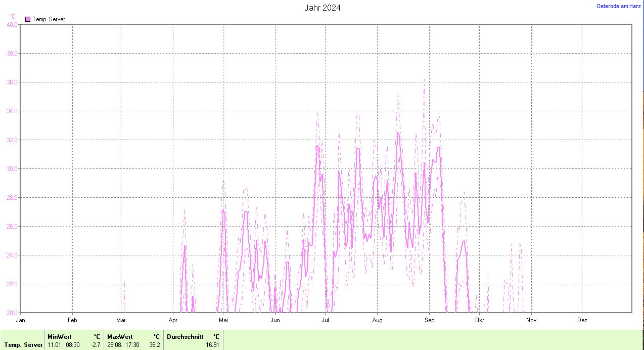
Task: Select the average value 16.91
Action: [x=213, y=345]
